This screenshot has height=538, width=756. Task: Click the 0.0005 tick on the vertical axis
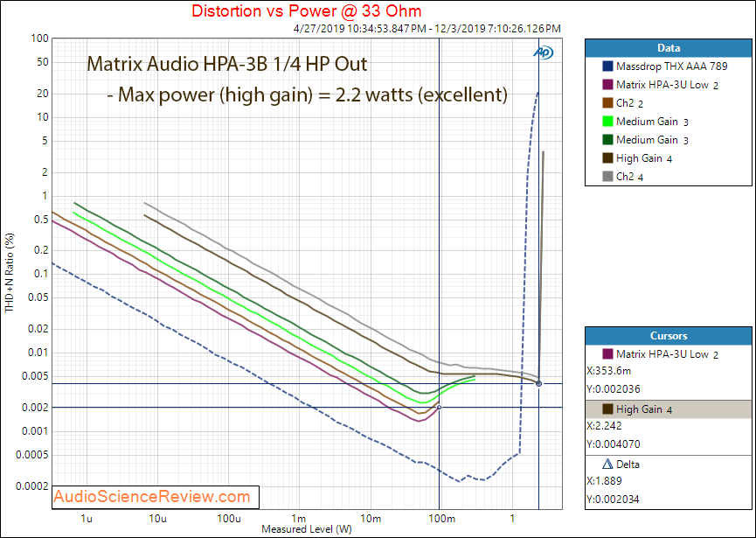click(32, 455)
